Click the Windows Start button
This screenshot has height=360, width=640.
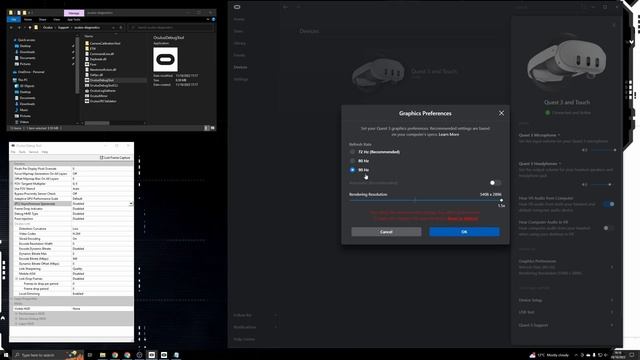[x=6, y=355]
